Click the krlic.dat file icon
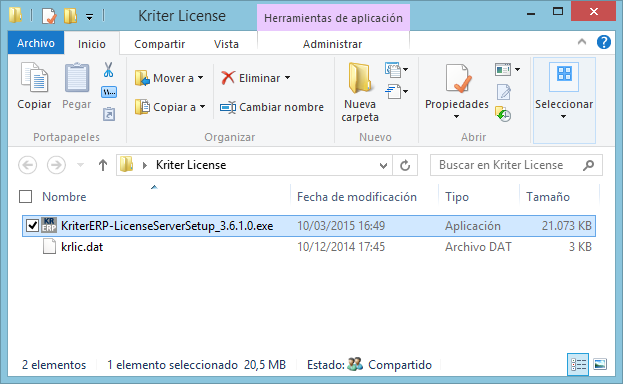Viewport: 623px width, 384px height. coord(49,246)
